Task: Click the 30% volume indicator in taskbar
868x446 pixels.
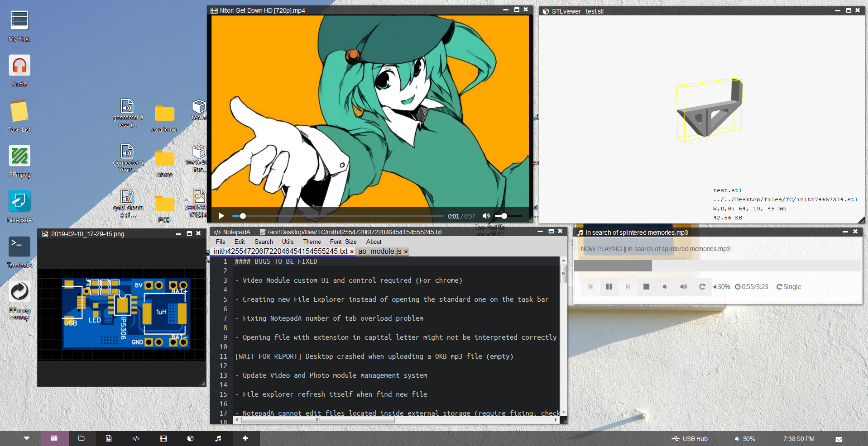Action: 745,439
